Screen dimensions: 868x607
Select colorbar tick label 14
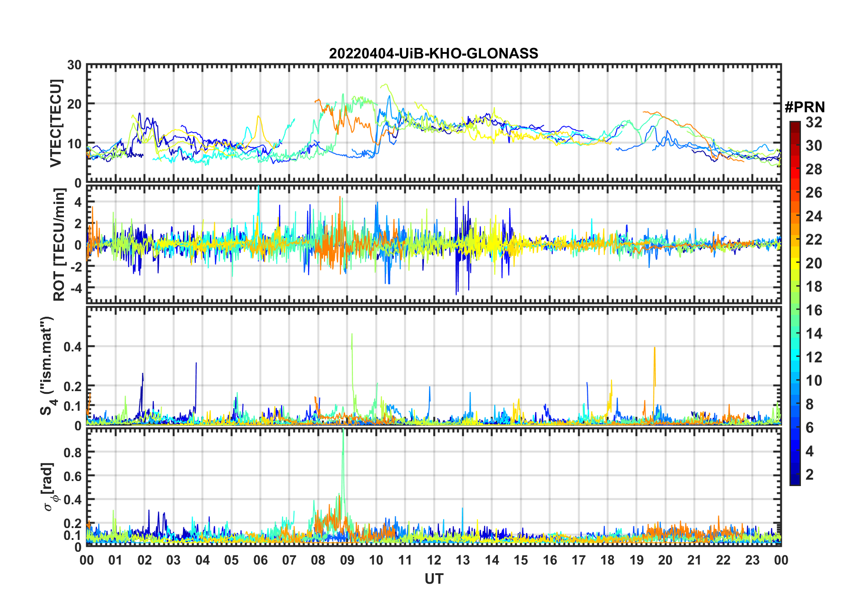tap(814, 334)
